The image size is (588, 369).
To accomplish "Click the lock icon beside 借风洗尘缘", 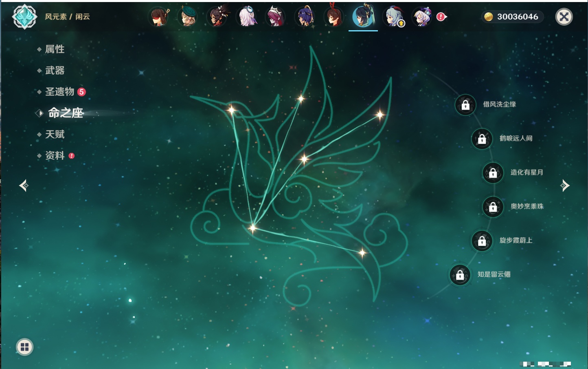I will 465,105.
